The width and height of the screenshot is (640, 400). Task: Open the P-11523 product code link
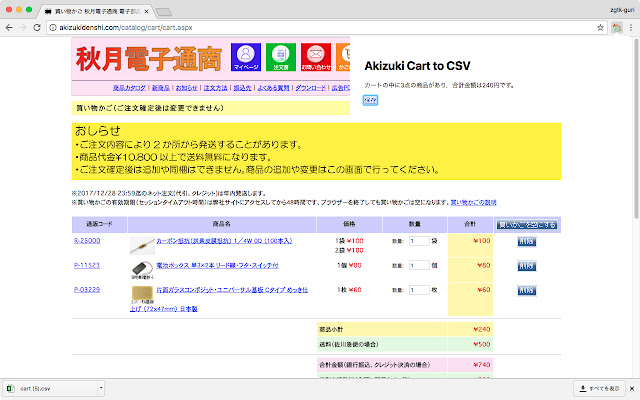click(87, 265)
